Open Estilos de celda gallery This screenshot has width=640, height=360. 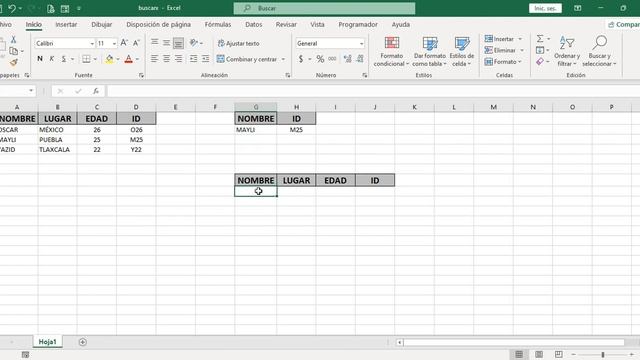[462, 51]
